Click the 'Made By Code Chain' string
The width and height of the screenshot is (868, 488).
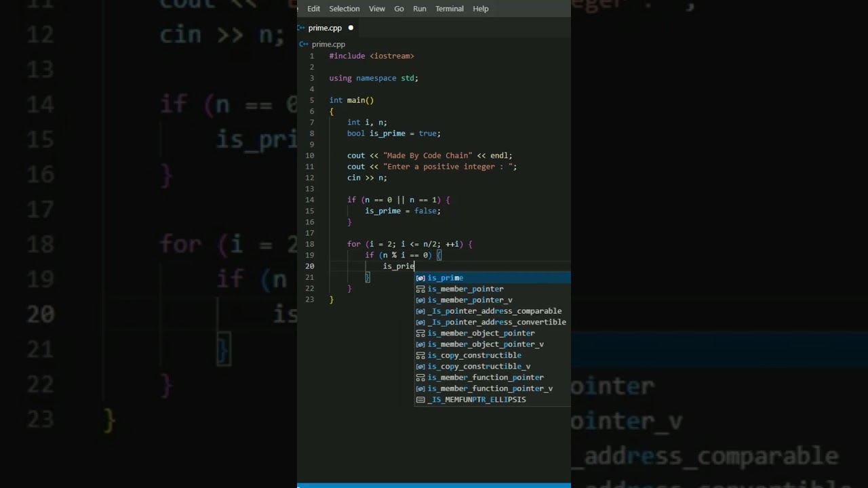click(427, 156)
